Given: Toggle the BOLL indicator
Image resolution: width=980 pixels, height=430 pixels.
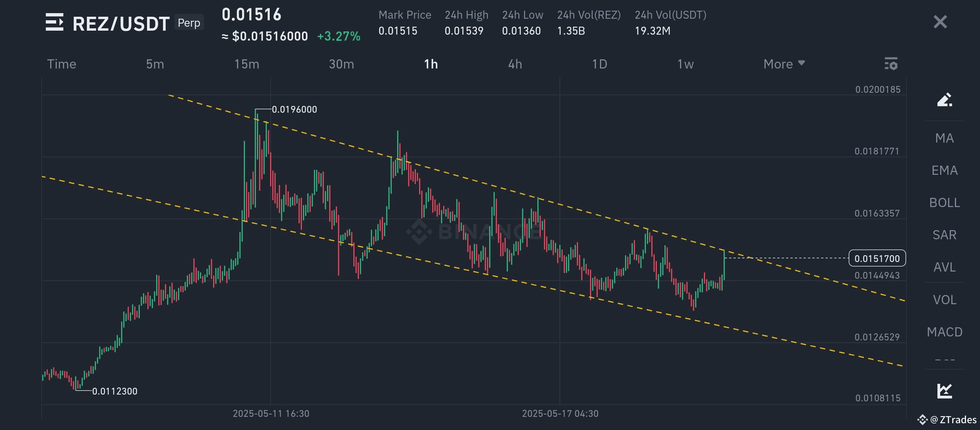Looking at the screenshot, I should coord(945,203).
